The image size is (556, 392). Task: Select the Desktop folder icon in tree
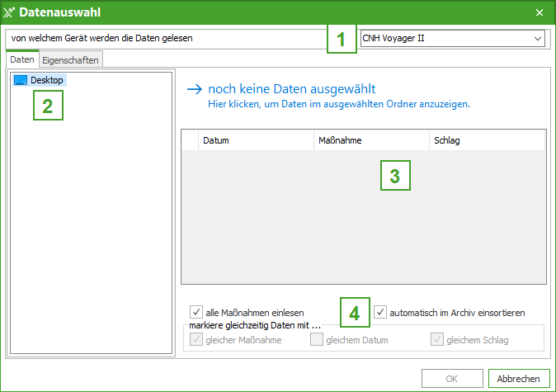21,80
